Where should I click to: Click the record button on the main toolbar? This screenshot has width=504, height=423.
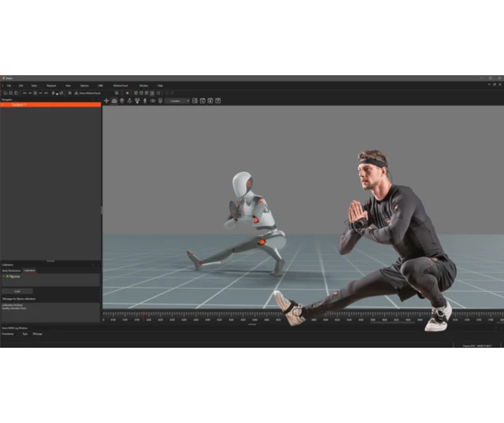tap(127, 92)
